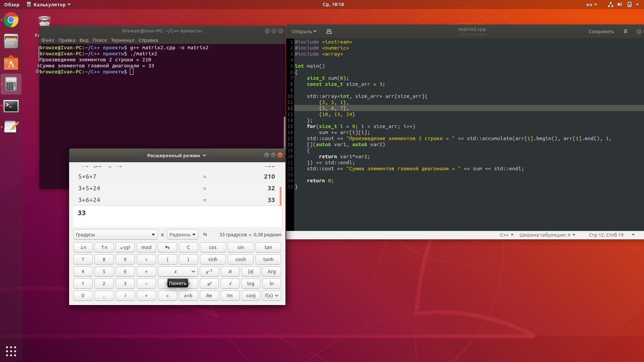Open Ширина табуляции tab width dropdown

click(547, 235)
